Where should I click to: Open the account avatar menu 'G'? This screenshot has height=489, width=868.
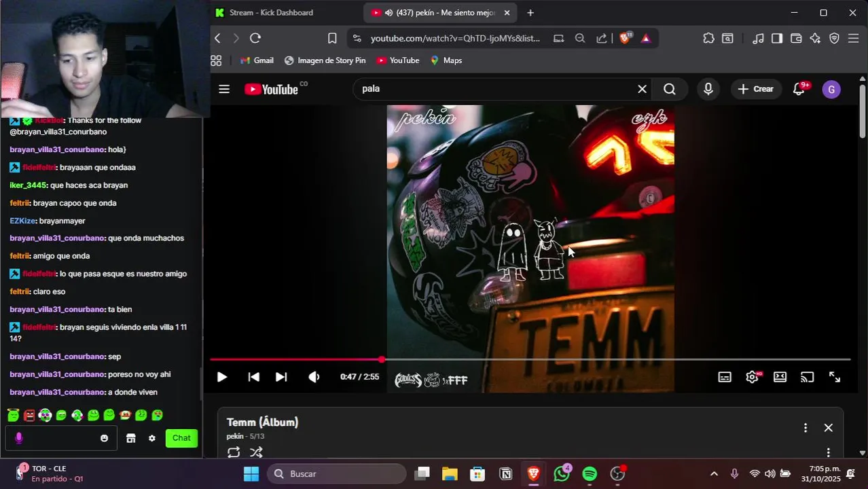coord(831,89)
